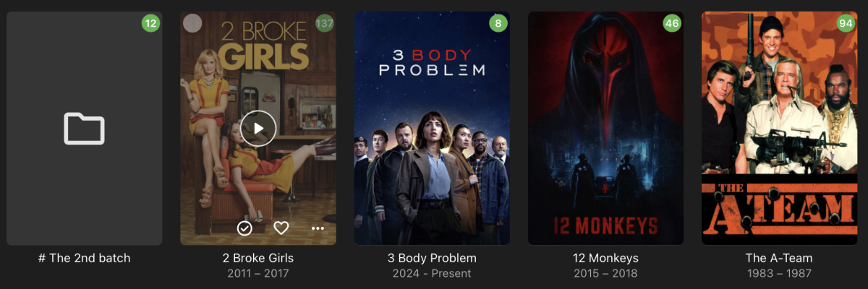Click the 12 unplayed badge on the folder card
Image resolution: width=868 pixels, height=289 pixels.
150,23
